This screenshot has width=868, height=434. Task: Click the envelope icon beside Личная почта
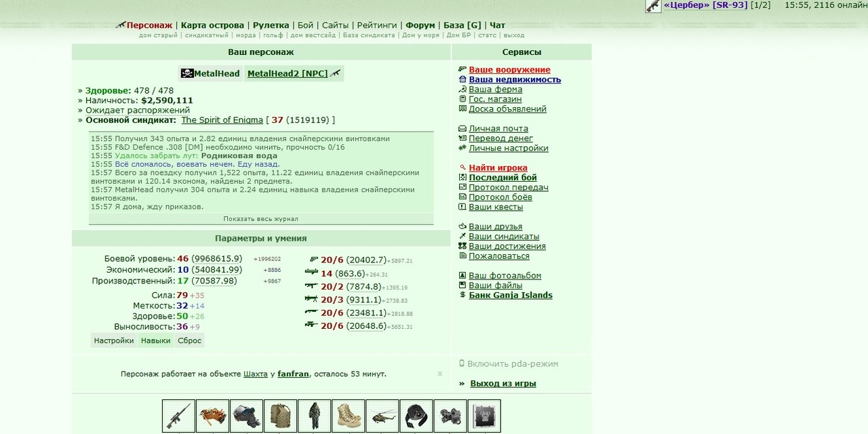coord(462,128)
